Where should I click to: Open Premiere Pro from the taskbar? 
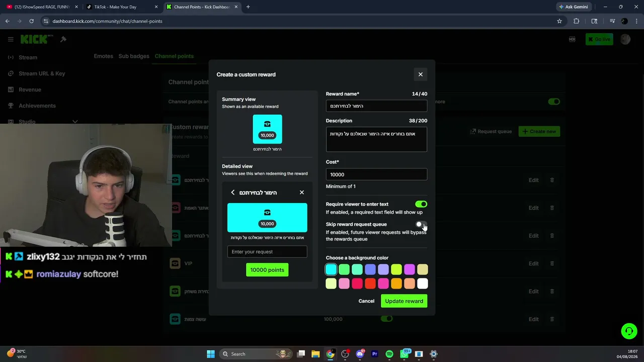click(x=374, y=354)
